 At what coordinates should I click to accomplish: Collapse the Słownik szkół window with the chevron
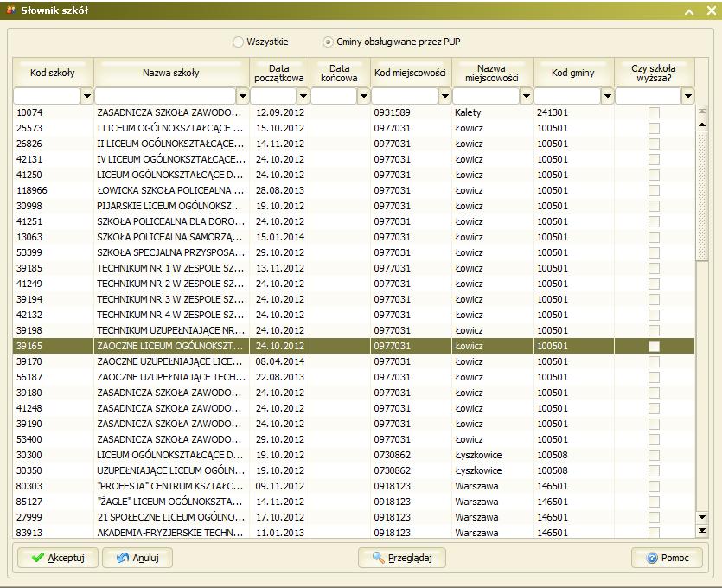[x=689, y=11]
